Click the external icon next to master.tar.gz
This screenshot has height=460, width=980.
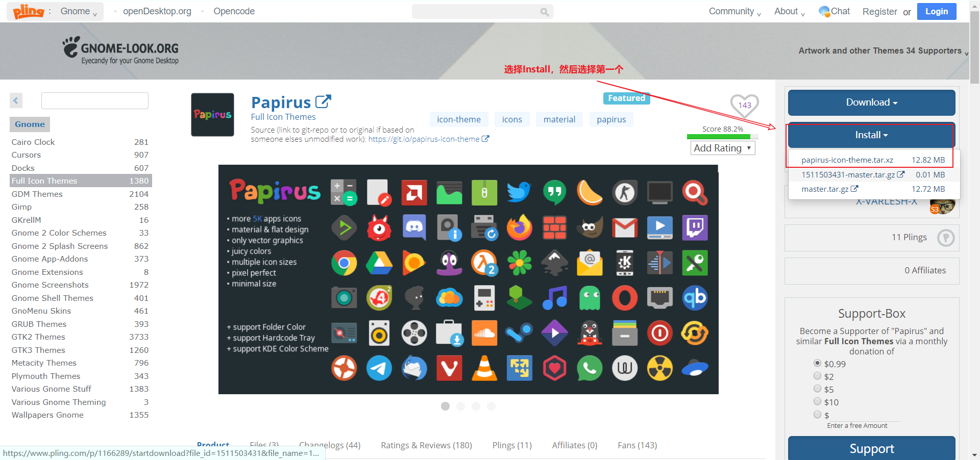[x=854, y=189]
